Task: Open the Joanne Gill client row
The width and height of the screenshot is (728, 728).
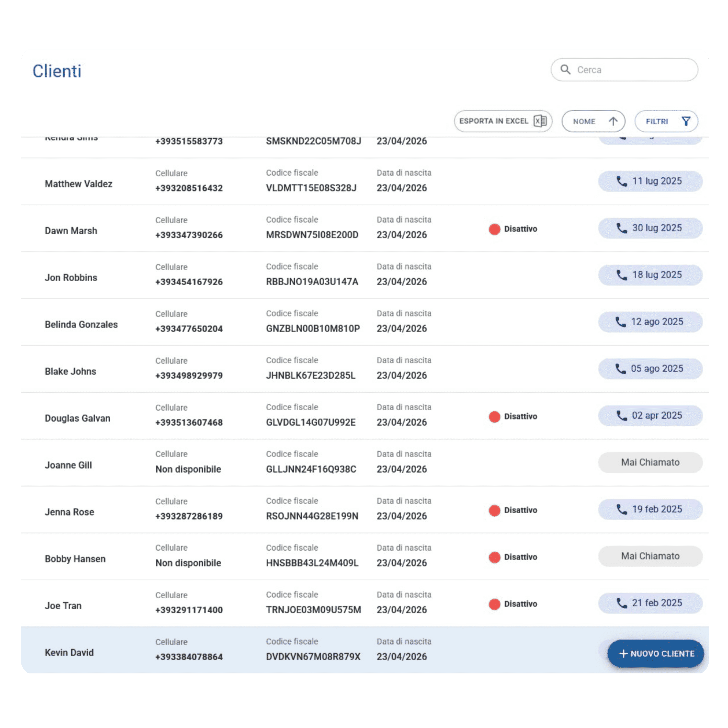Action: click(68, 465)
